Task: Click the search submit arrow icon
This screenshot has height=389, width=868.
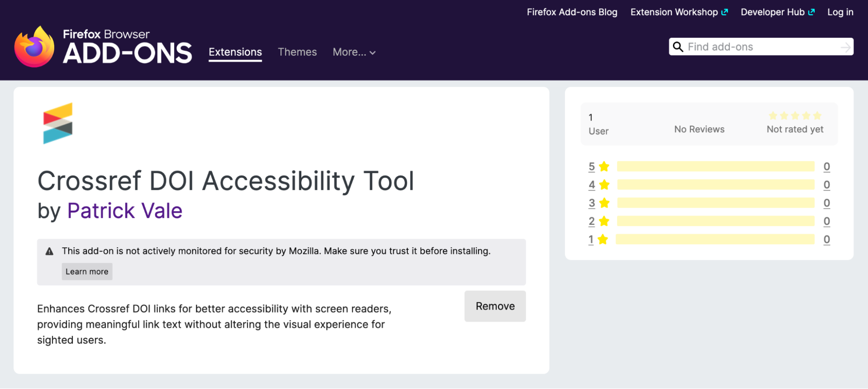Action: pyautogui.click(x=845, y=47)
